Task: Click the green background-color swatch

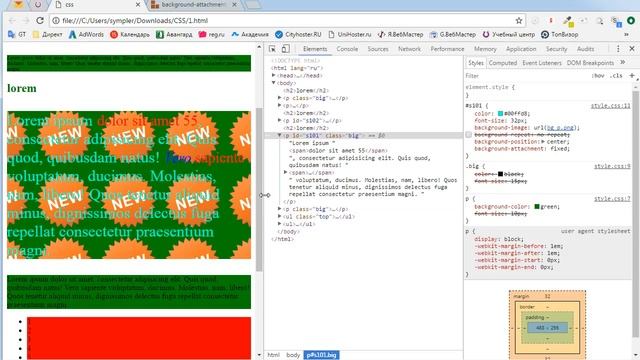Action: tap(537, 207)
